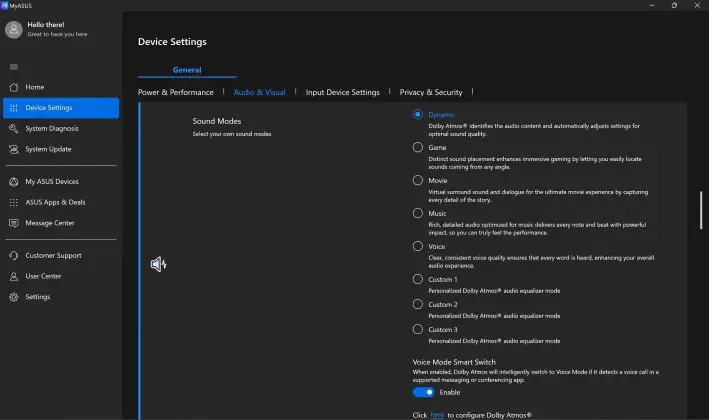The image size is (709, 420).
Task: Click the User Center person icon
Action: [x=14, y=276]
